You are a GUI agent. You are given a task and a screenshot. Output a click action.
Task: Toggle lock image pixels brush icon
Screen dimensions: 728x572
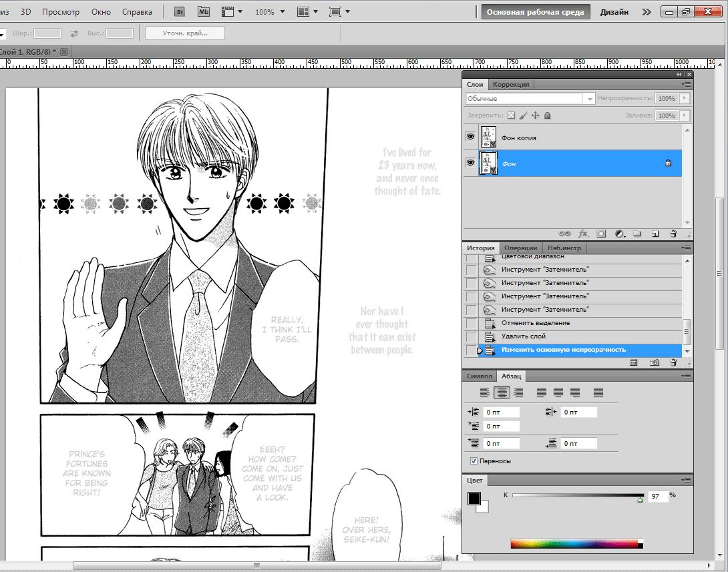point(523,115)
